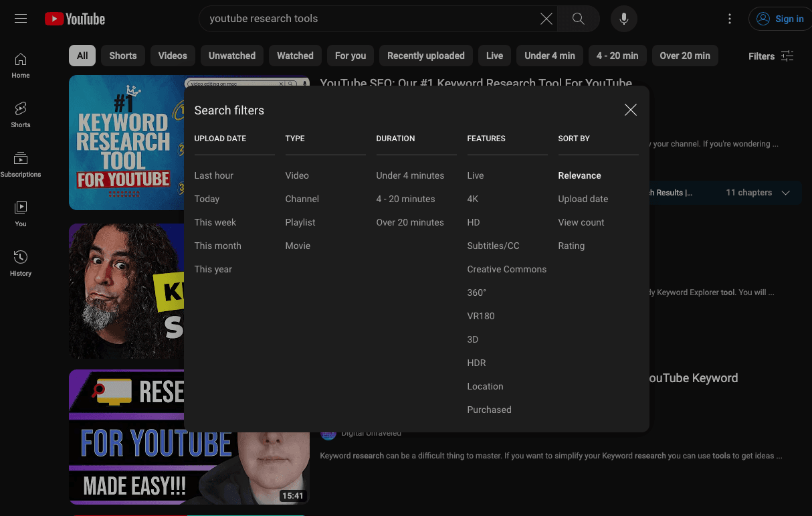Choose Playlist type filter
812x516 pixels.
coord(300,222)
